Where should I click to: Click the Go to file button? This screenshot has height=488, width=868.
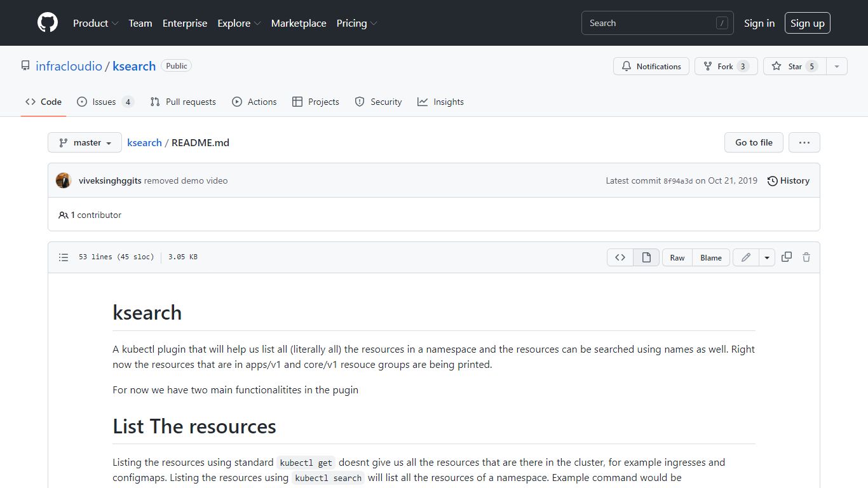click(x=754, y=142)
